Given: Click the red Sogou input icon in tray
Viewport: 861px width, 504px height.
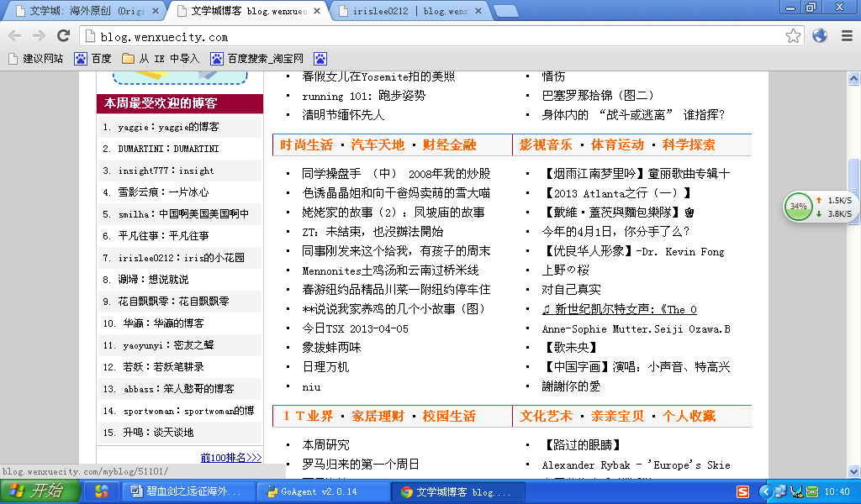Looking at the screenshot, I should click(x=742, y=491).
